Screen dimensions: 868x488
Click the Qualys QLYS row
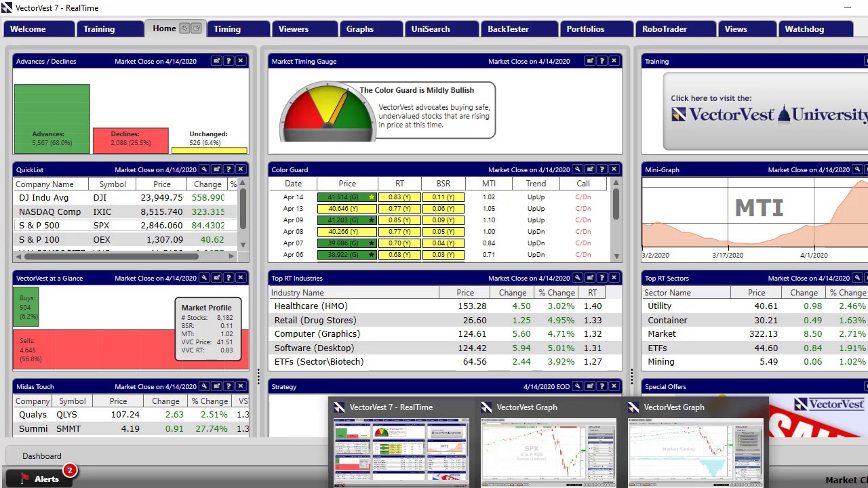(x=131, y=414)
